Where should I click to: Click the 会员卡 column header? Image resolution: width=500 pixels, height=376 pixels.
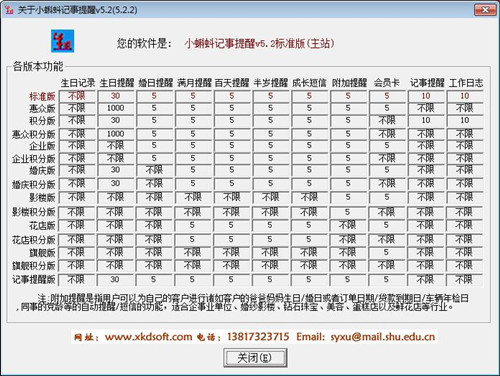coord(386,83)
